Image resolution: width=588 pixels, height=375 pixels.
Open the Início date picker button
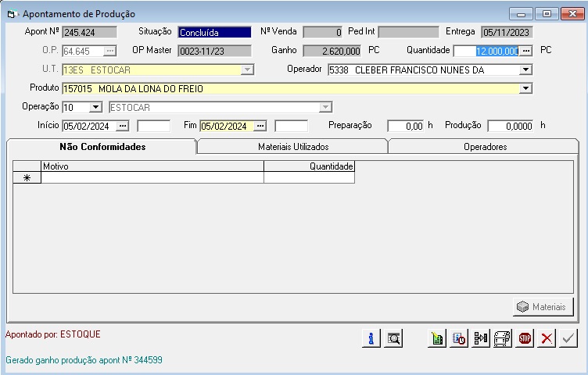click(x=124, y=126)
